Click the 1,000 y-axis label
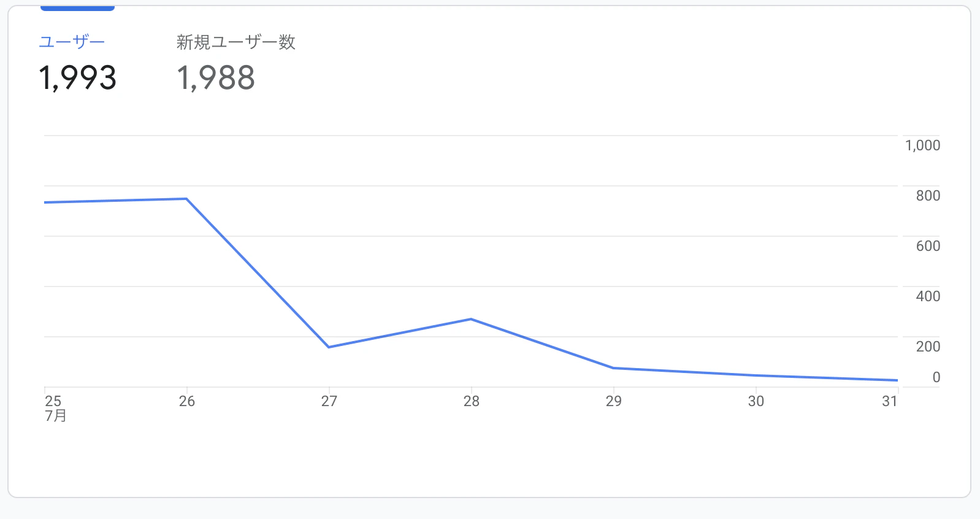 point(923,145)
